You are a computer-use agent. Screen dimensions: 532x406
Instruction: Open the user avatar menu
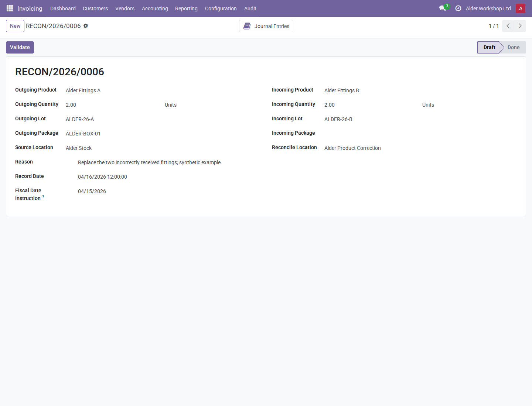[521, 8]
